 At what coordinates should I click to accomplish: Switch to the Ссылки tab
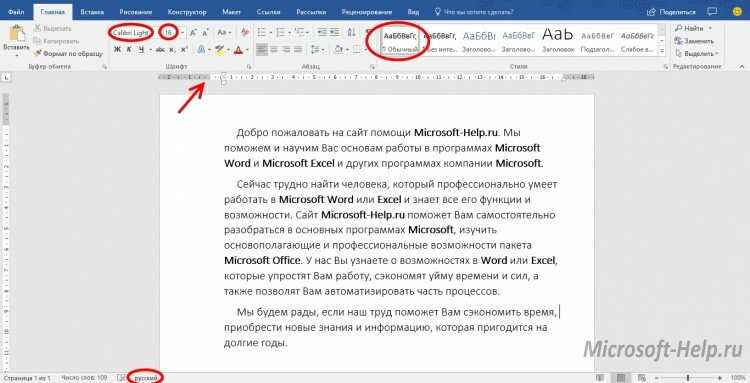point(268,11)
